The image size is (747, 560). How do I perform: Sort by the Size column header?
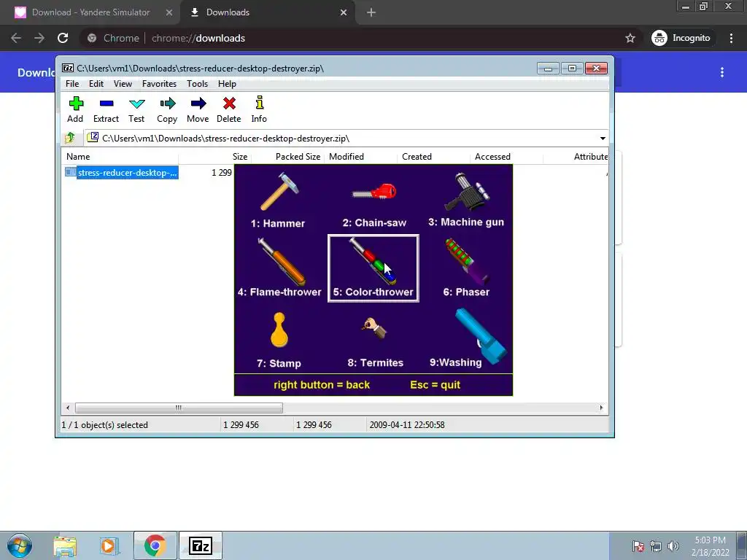coord(214,157)
